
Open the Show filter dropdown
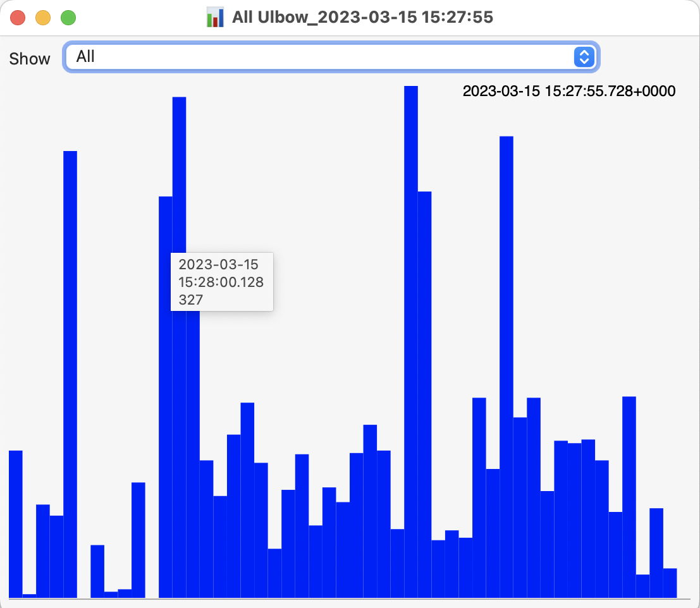pos(330,58)
